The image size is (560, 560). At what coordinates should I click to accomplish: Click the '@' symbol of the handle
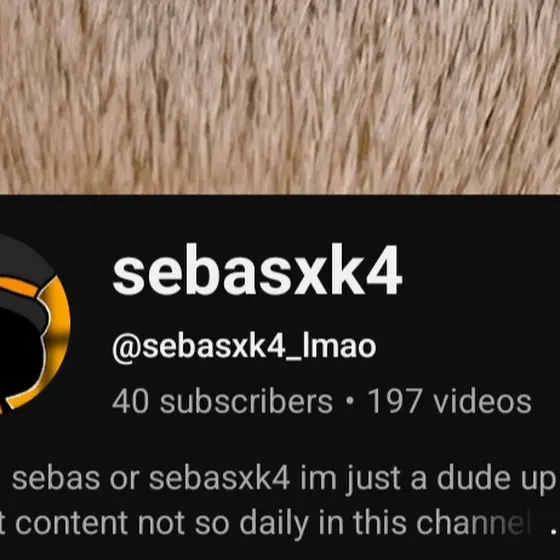tap(127, 348)
